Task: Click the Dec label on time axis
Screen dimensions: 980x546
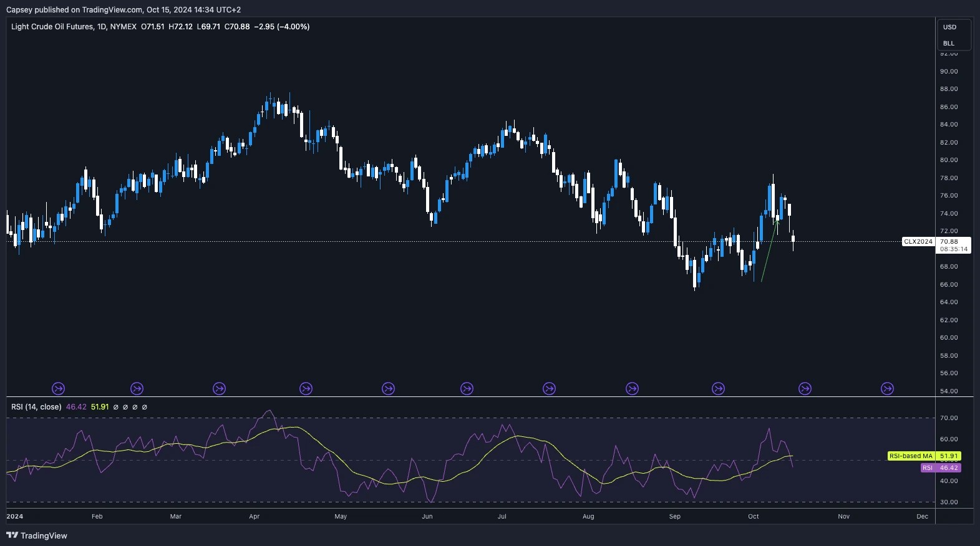Action: (x=922, y=517)
